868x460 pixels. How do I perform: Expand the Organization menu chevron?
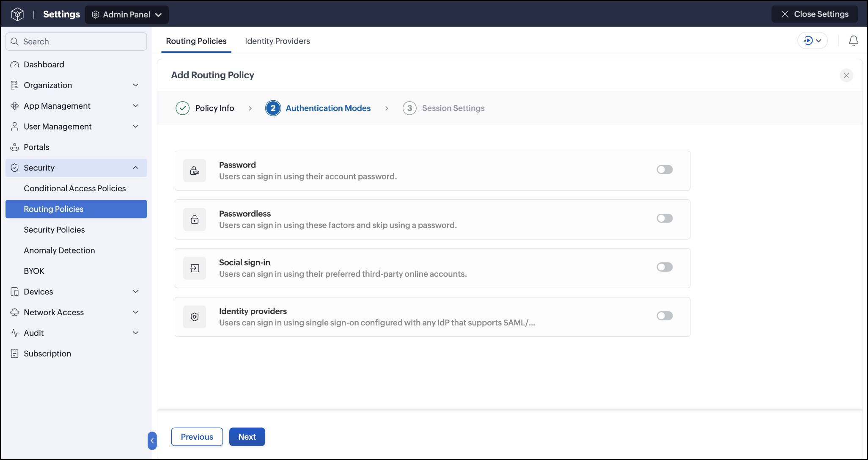click(135, 85)
